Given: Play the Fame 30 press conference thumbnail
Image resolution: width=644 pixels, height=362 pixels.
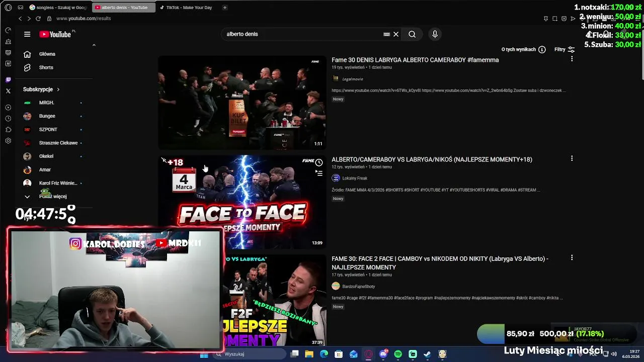Looking at the screenshot, I should (x=242, y=103).
